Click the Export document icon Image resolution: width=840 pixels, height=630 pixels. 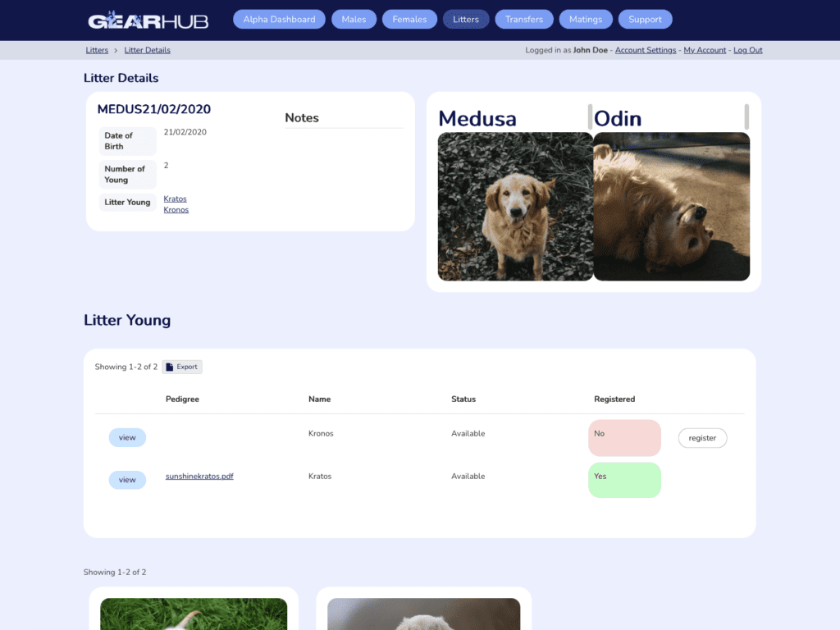169,367
